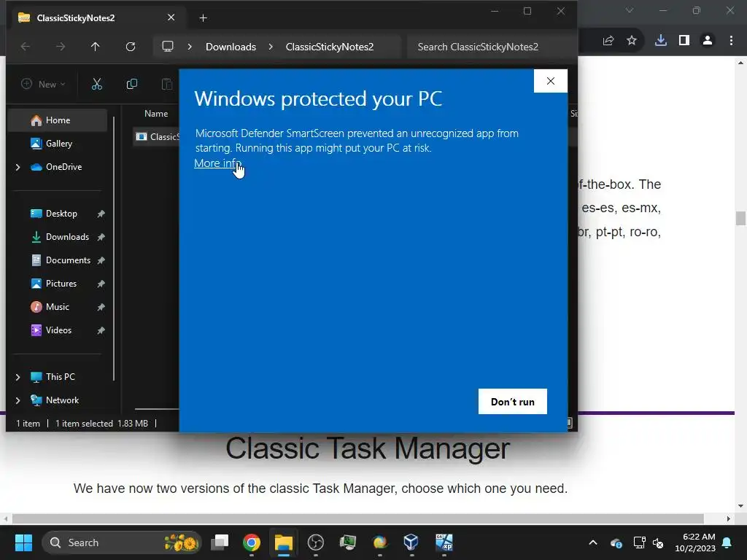Click the Name column header
This screenshot has width=747, height=560.
[156, 114]
